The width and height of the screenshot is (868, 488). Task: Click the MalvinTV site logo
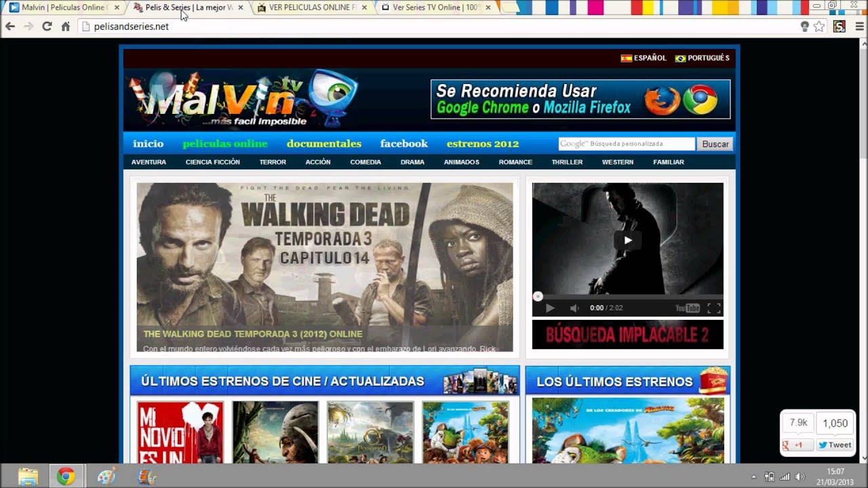[x=244, y=100]
